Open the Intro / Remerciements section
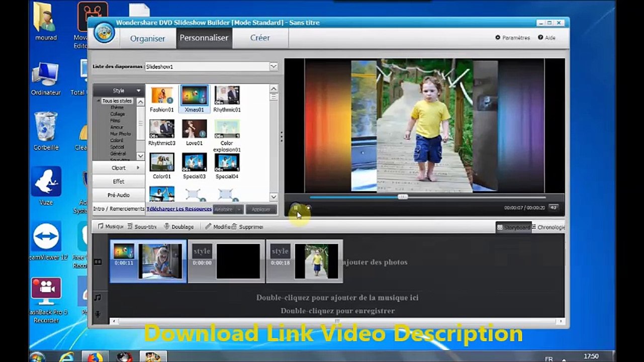The image size is (644, 362). (x=119, y=209)
